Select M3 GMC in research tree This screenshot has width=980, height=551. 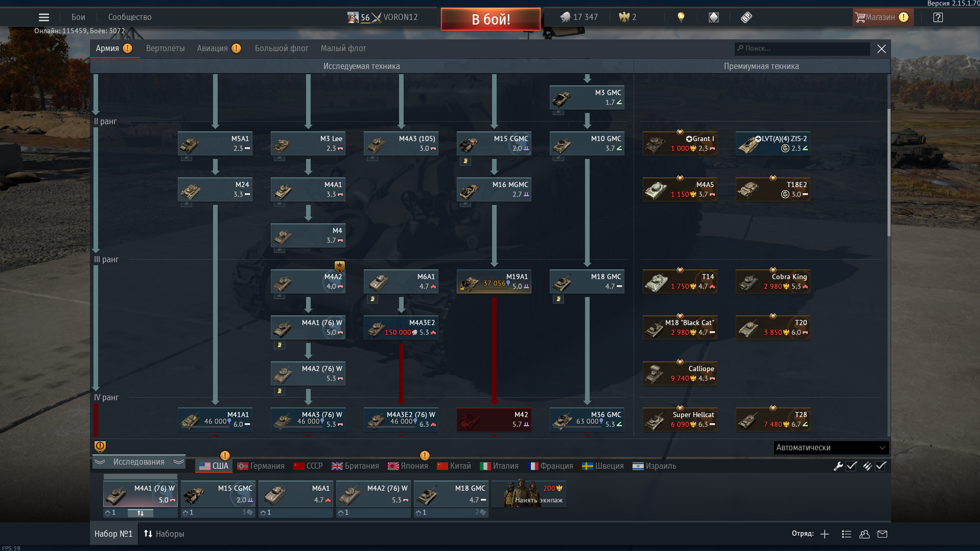[x=587, y=98]
